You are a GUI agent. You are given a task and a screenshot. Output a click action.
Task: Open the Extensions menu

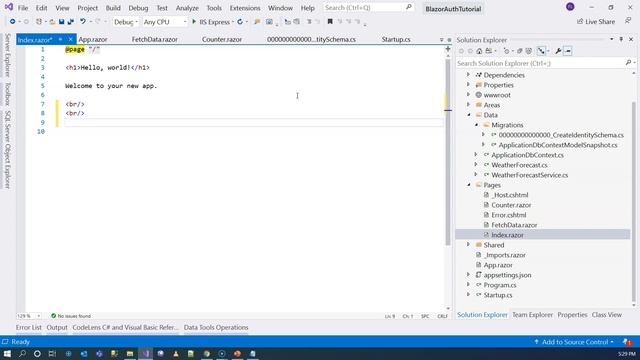[x=245, y=8]
